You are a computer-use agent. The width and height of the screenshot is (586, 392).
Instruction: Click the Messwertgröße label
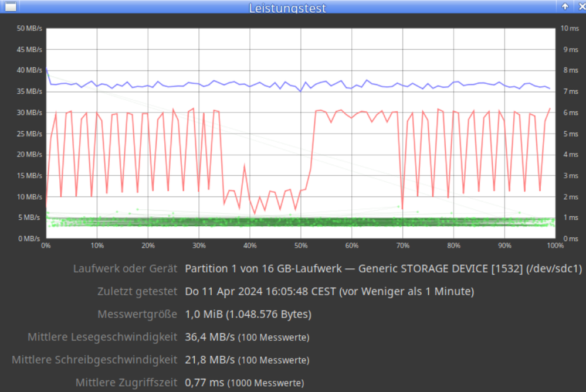(137, 314)
